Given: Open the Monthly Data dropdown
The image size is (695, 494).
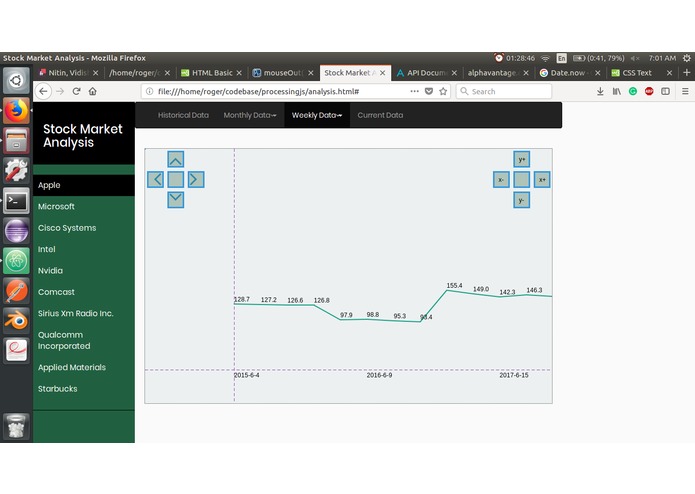Looking at the screenshot, I should 250,115.
